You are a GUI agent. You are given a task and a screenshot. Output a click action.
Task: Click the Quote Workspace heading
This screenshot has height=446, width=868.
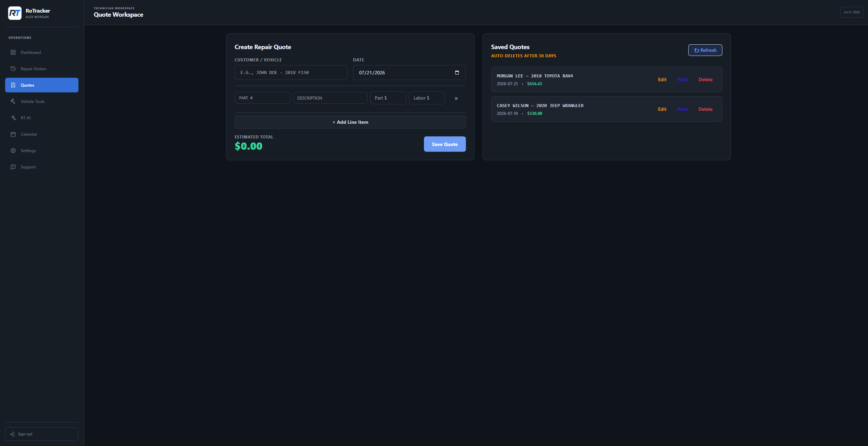[x=118, y=15]
